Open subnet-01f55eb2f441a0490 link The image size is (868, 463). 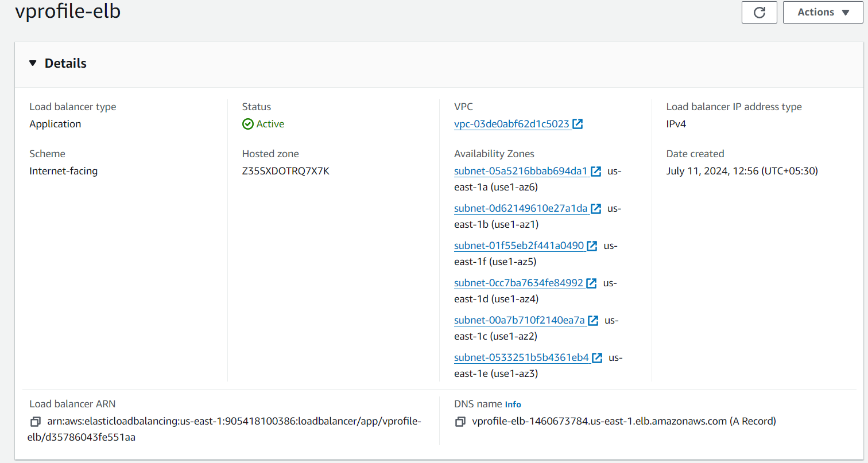click(x=519, y=246)
